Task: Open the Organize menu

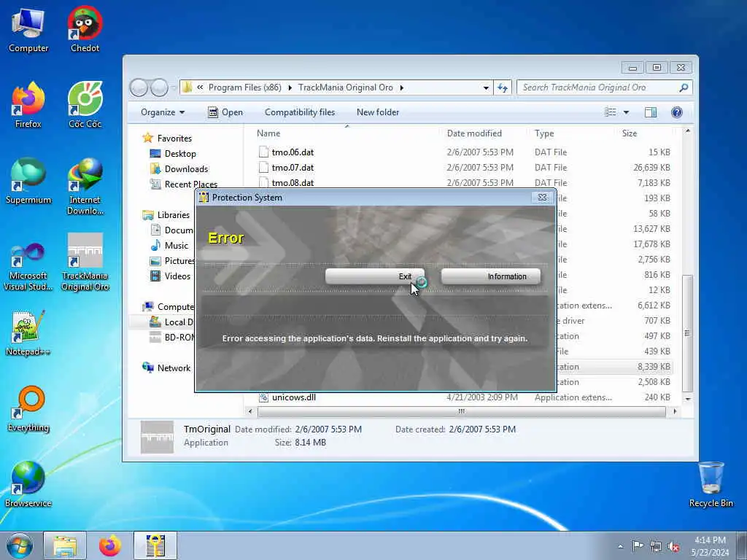Action: point(163,112)
